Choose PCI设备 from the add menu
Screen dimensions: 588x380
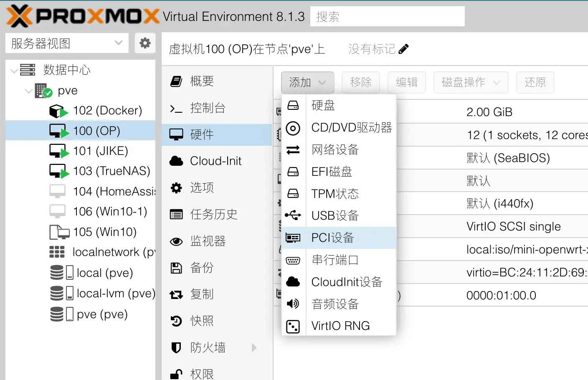(339, 238)
